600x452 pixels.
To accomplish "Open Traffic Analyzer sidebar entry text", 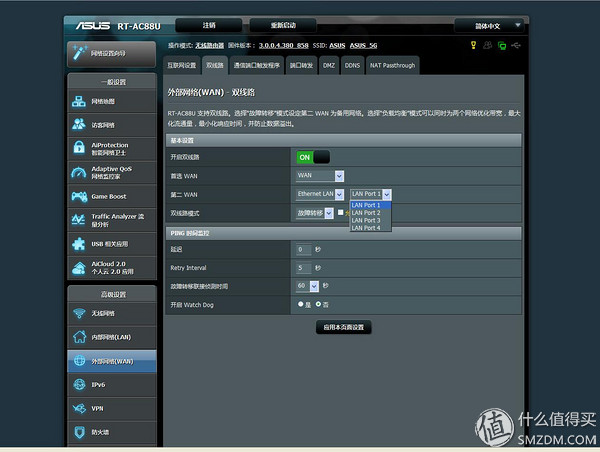I will coord(117,220).
